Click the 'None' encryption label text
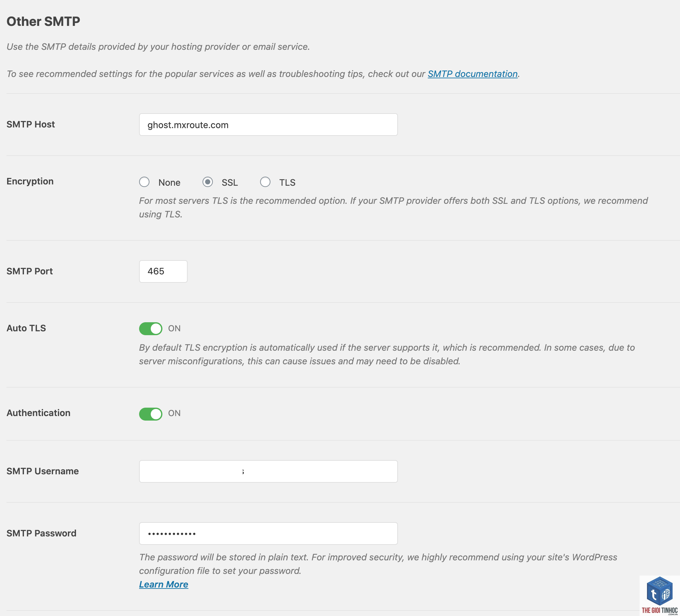 point(169,182)
